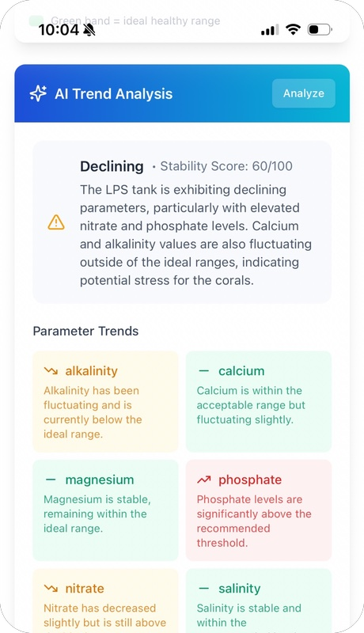This screenshot has width=364, height=633.
Task: Click the Analyze button
Action: tap(304, 93)
